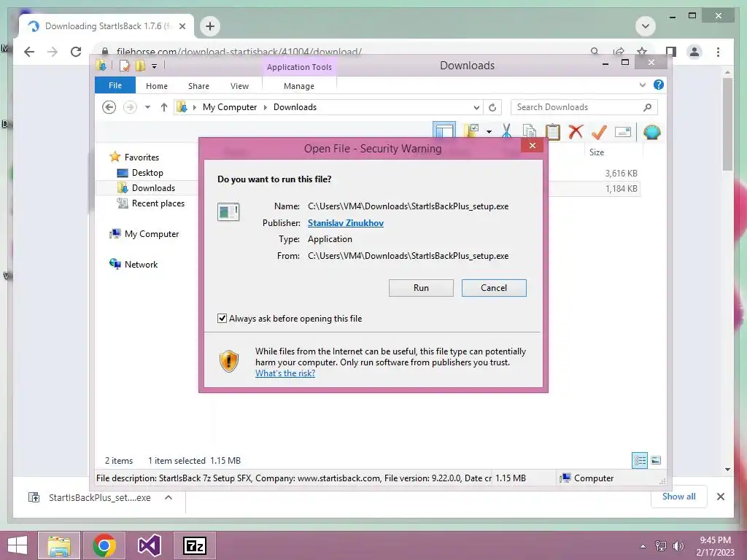Open Visual Studio from the taskbar
Viewport: 747px width, 560px height.
(x=149, y=545)
